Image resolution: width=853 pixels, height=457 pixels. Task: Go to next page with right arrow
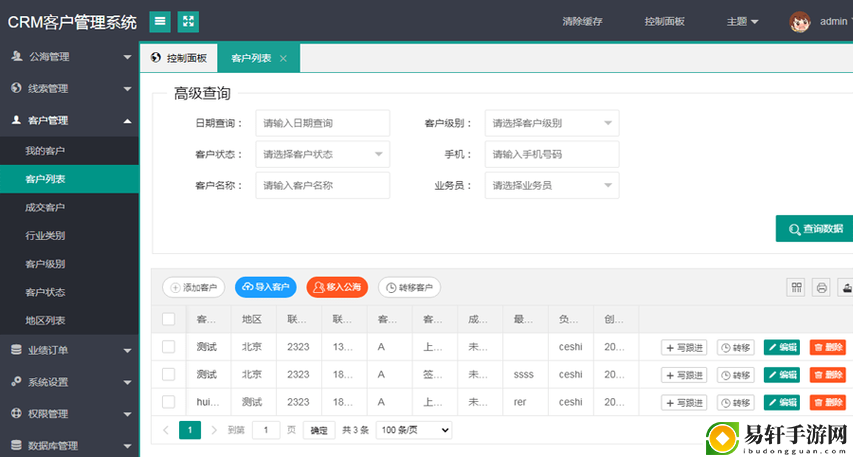[214, 430]
